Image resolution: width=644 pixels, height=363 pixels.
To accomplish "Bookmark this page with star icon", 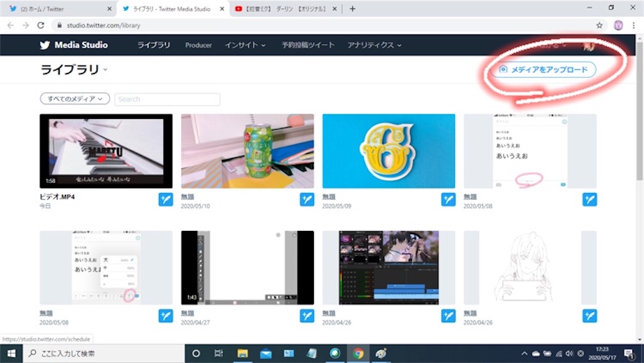I will 599,25.
